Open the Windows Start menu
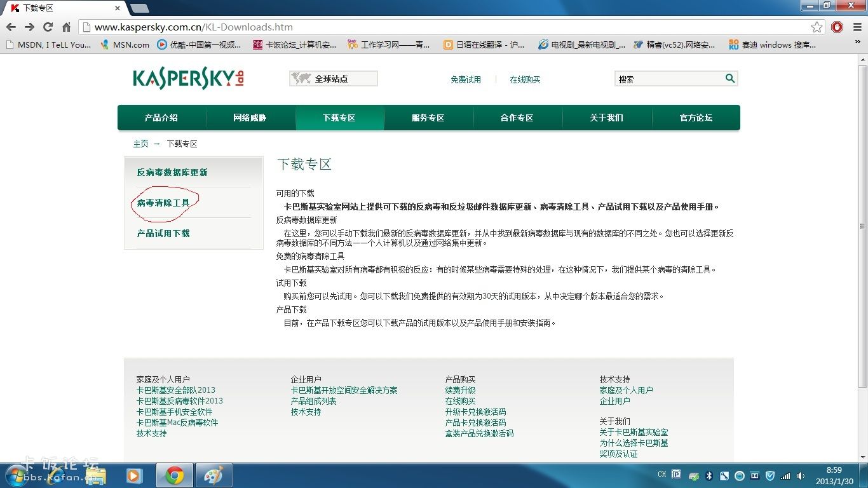This screenshot has width=868, height=488. [x=15, y=475]
